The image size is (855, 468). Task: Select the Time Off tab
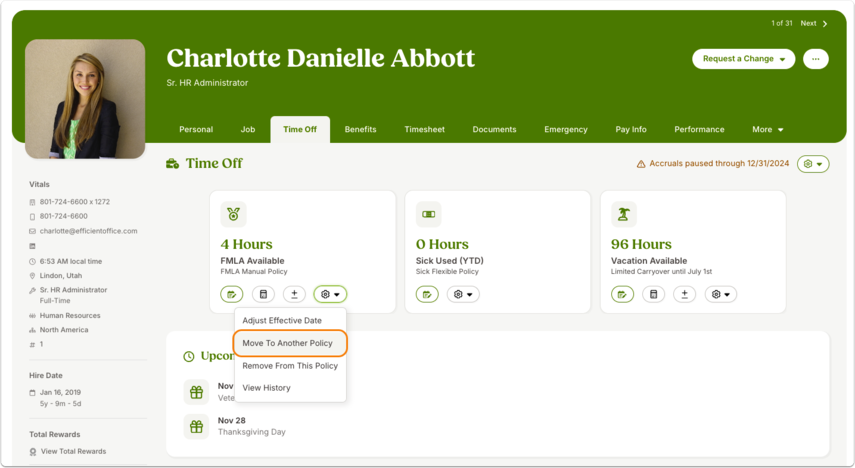pos(300,130)
